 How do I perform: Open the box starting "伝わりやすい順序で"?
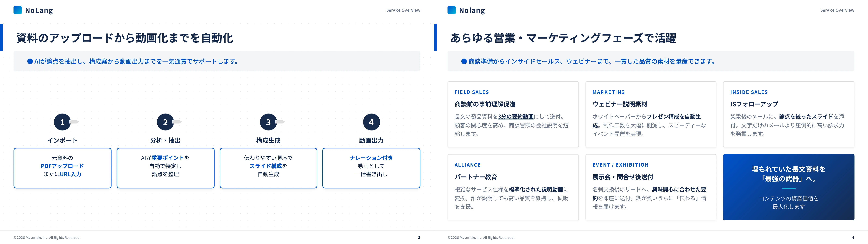tap(268, 168)
